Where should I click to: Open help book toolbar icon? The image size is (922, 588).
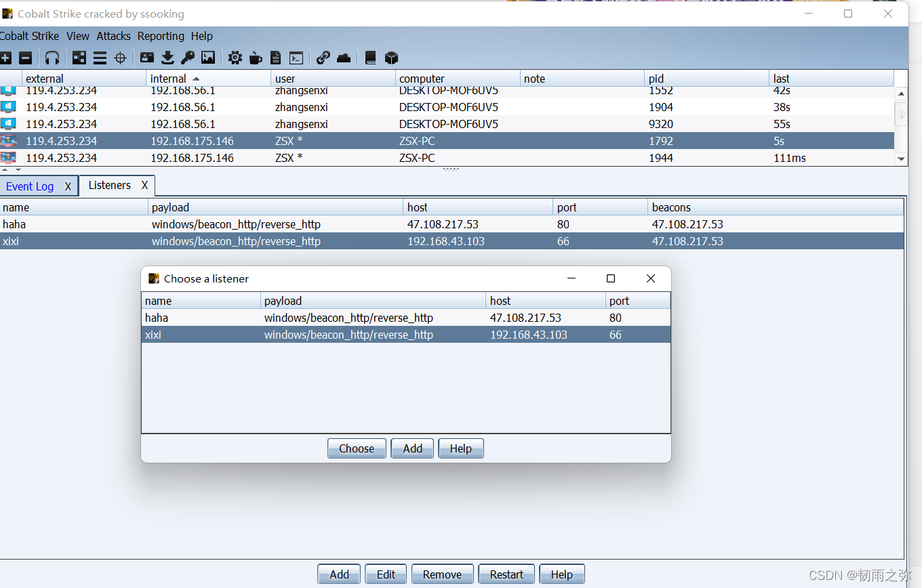pyautogui.click(x=370, y=58)
